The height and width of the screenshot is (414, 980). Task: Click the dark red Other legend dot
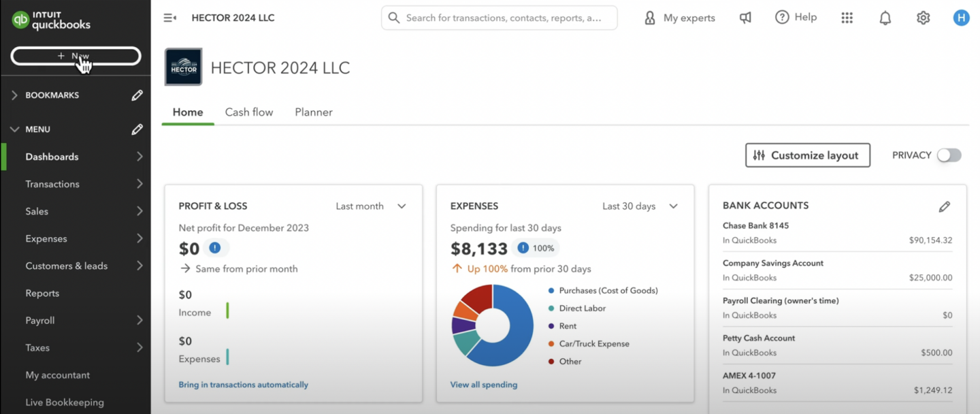[551, 362]
